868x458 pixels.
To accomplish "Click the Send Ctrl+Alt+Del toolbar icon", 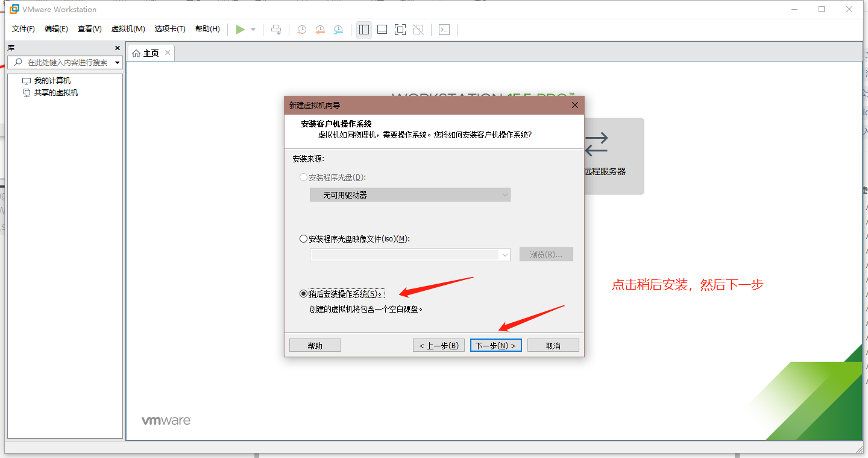I will (276, 30).
